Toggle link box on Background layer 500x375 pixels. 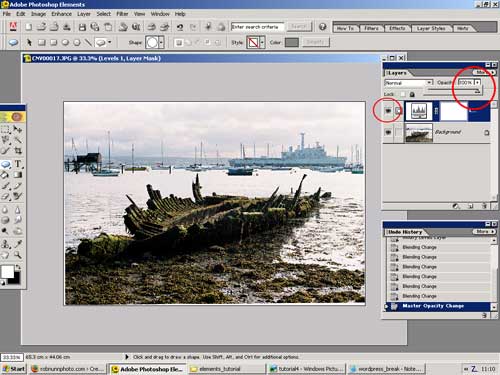(398, 132)
